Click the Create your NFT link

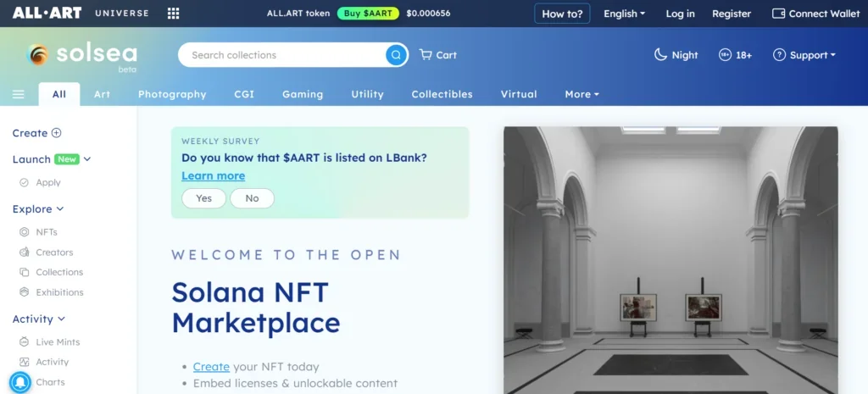pyautogui.click(x=211, y=366)
